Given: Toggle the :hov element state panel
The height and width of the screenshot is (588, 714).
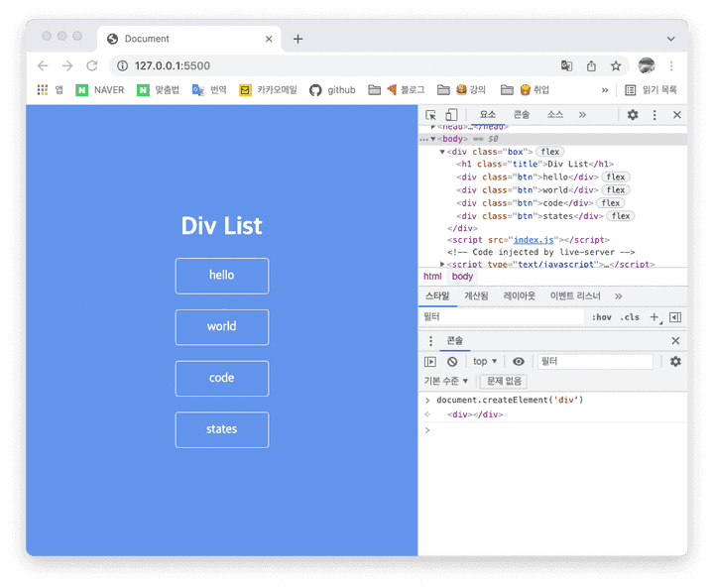Looking at the screenshot, I should [601, 317].
